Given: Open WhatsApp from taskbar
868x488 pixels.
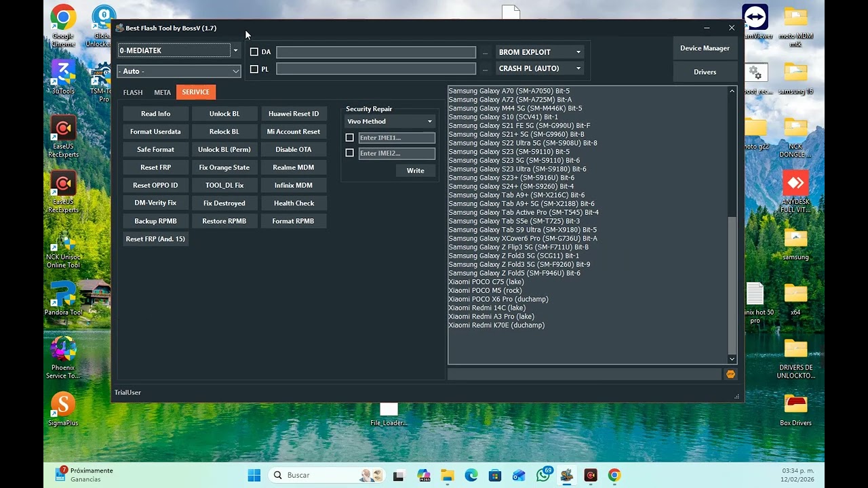Looking at the screenshot, I should point(543,475).
